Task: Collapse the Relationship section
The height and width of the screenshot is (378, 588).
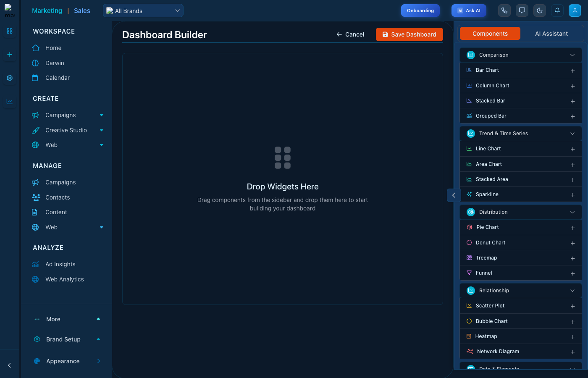Action: coord(521,291)
